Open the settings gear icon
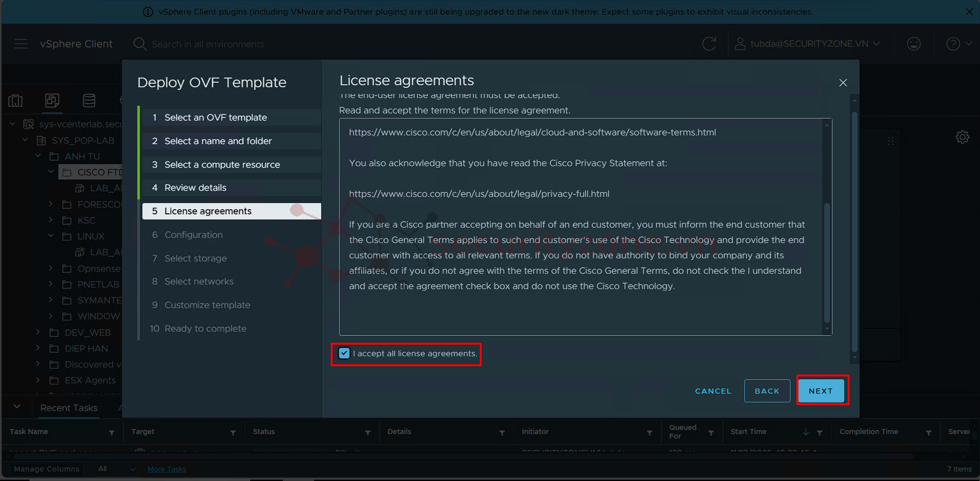 click(962, 137)
